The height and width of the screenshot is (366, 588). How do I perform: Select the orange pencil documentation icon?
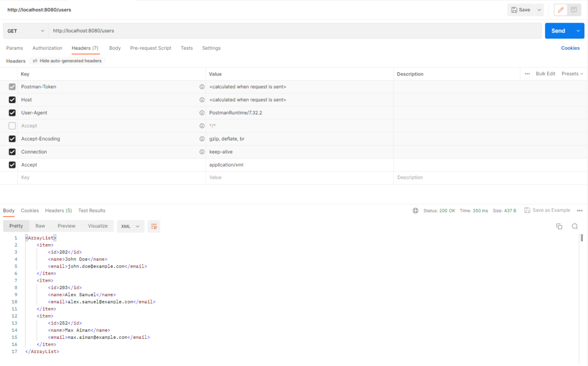click(x=560, y=10)
